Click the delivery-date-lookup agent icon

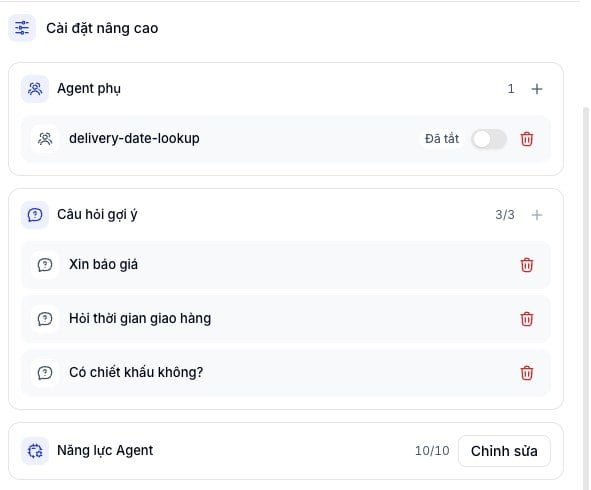point(45,139)
